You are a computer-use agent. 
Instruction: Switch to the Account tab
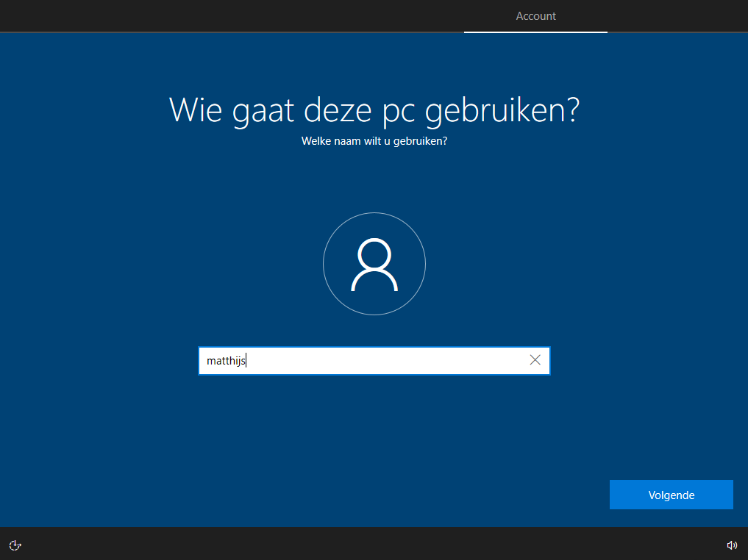[535, 16]
